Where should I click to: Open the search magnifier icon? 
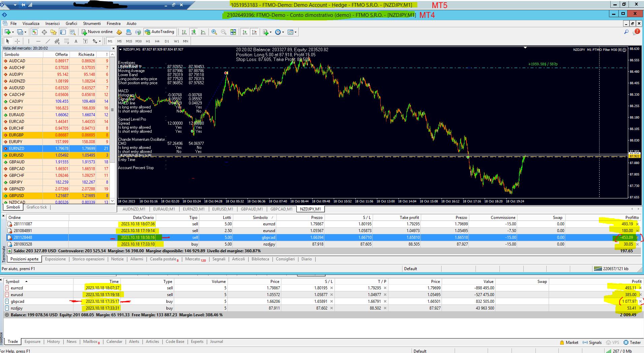pyautogui.click(x=626, y=32)
